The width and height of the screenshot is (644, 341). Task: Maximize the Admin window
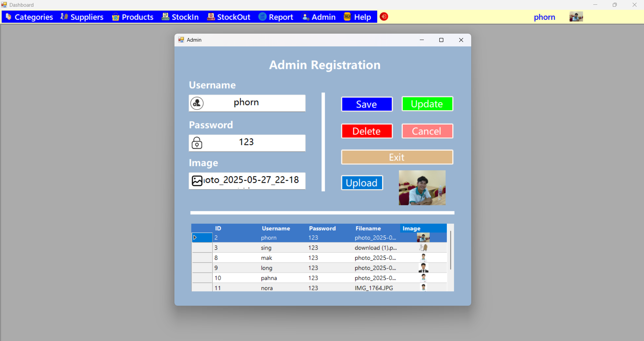441,40
